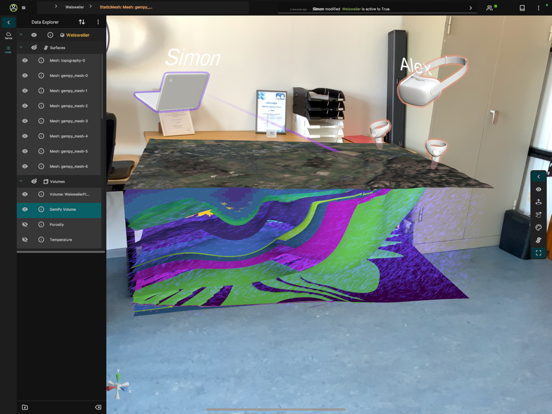Collapse the Weisweiler tree node
The image size is (552, 414).
tap(21, 35)
